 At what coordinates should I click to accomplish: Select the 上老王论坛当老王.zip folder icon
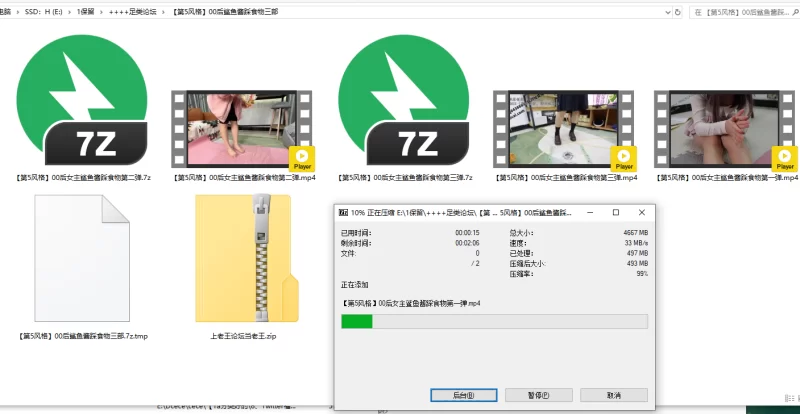tap(247, 258)
